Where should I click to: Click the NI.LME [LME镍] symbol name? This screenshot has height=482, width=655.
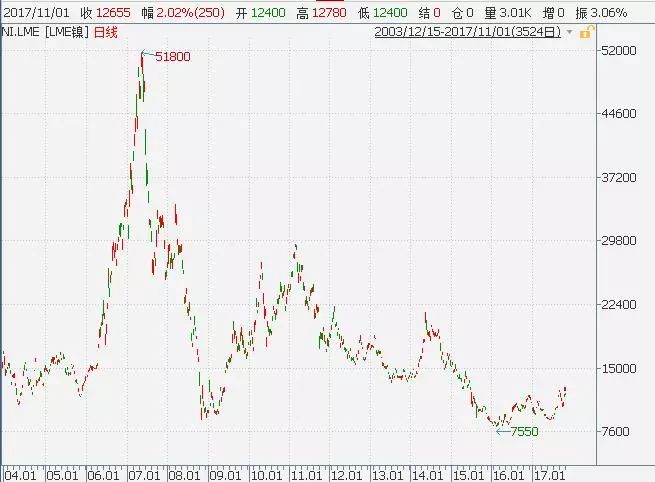pyautogui.click(x=46, y=33)
